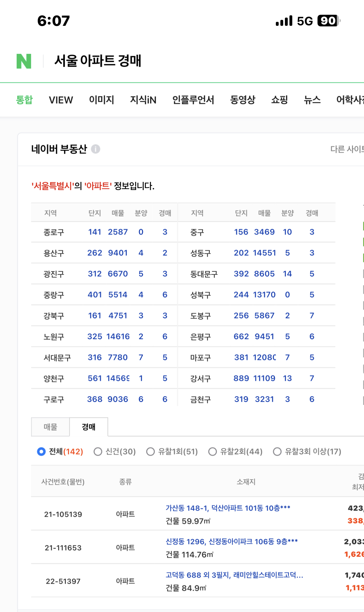The width and height of the screenshot is (364, 612).
Task: Tap 동대문구 분양 count 14
Action: coord(287,274)
